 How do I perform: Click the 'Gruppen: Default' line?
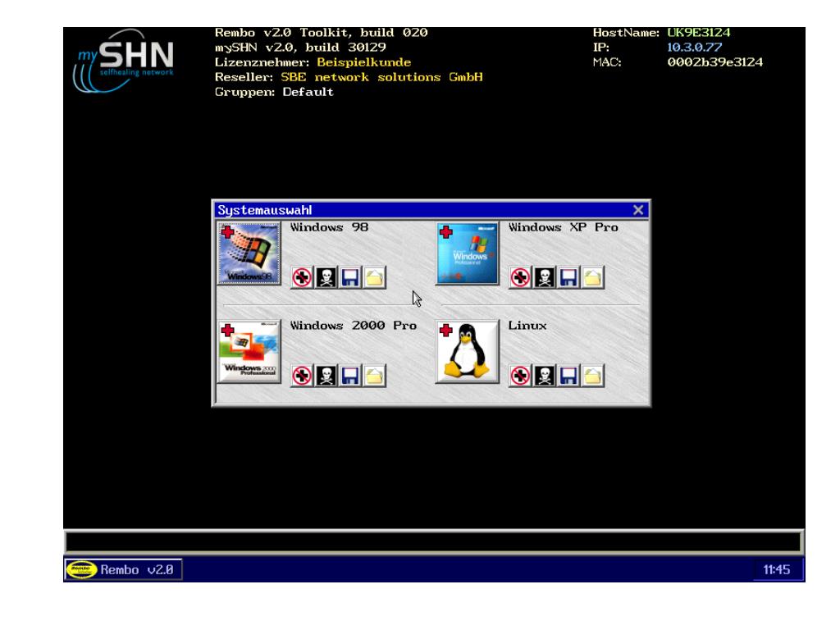(274, 92)
